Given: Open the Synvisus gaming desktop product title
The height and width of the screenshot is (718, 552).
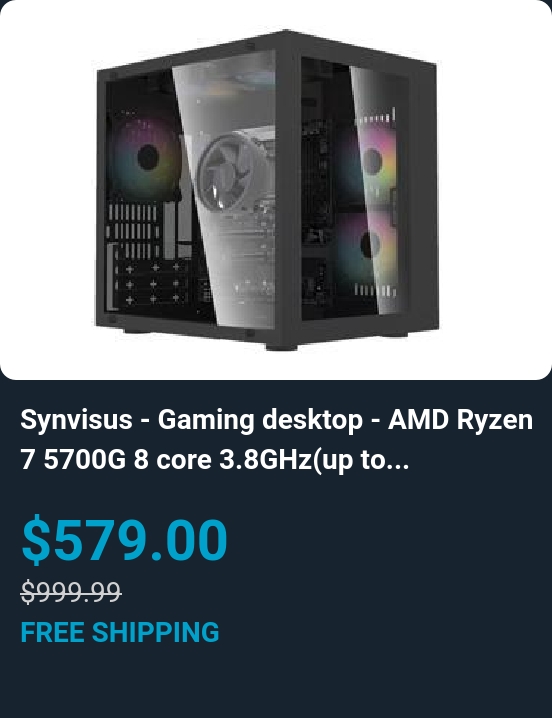Looking at the screenshot, I should 276,440.
